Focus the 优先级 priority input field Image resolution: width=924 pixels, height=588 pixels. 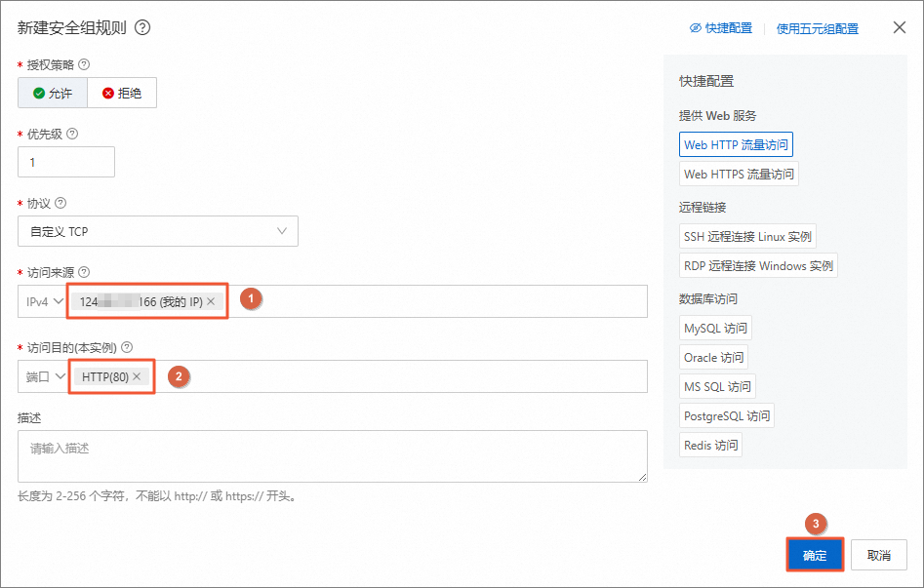pos(66,162)
